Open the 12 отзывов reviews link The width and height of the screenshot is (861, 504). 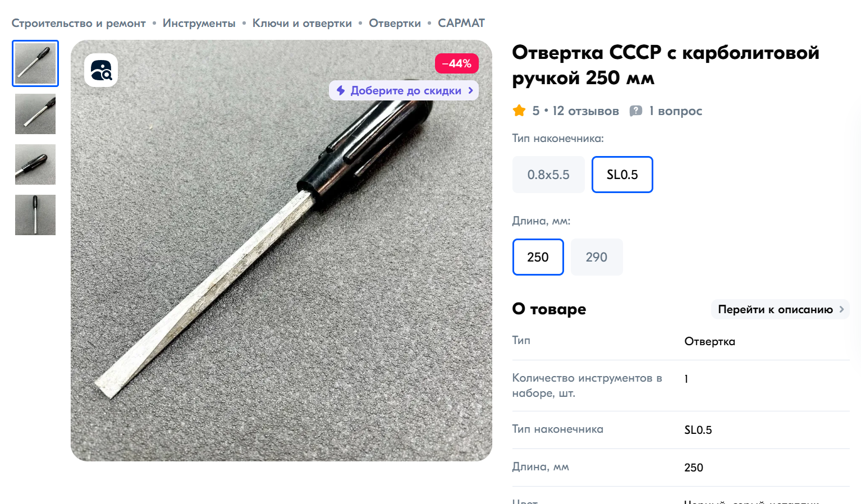point(585,111)
